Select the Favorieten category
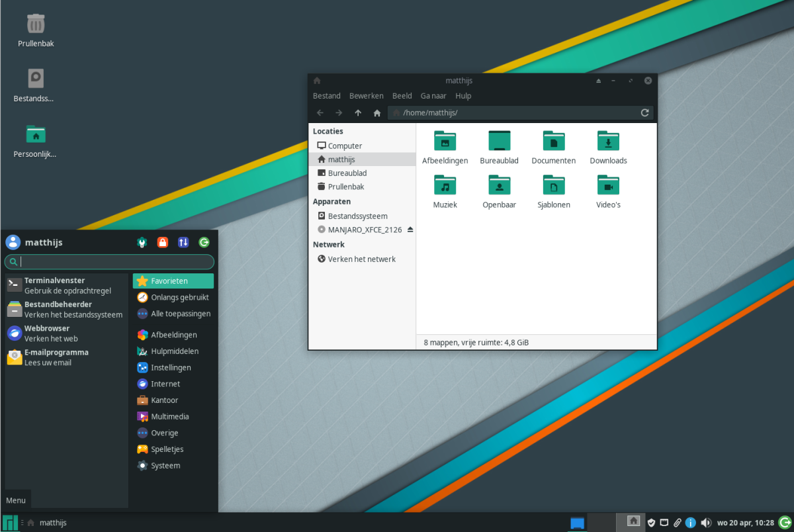 point(173,281)
